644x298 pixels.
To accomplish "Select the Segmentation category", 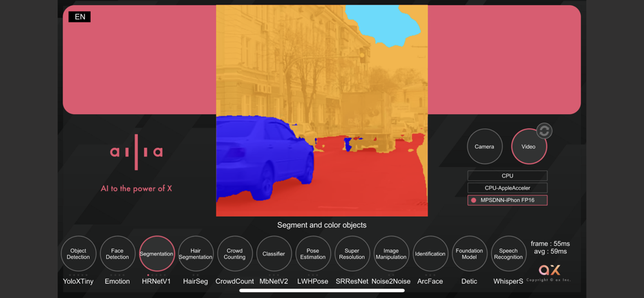I will point(157,253).
